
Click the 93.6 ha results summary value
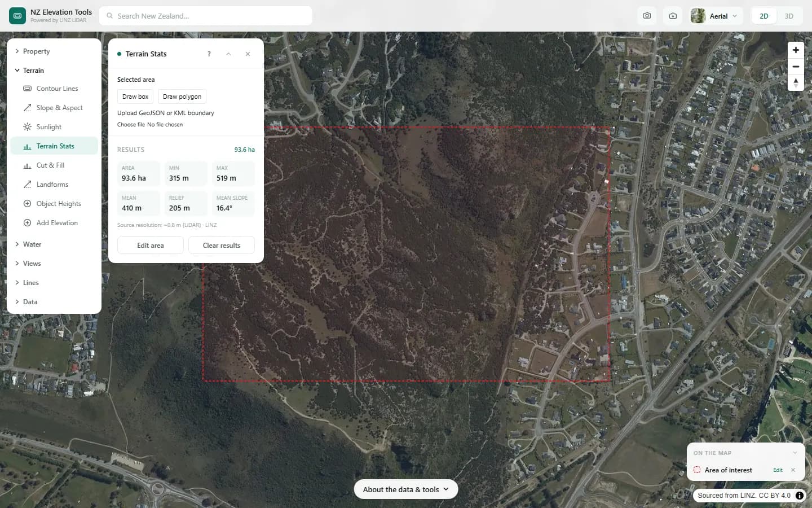pyautogui.click(x=245, y=150)
